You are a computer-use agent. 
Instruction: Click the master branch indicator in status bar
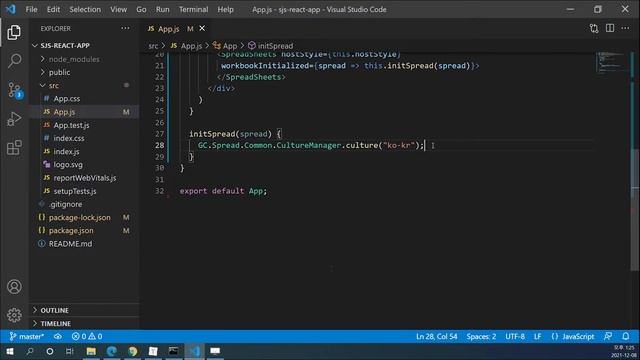[27, 336]
